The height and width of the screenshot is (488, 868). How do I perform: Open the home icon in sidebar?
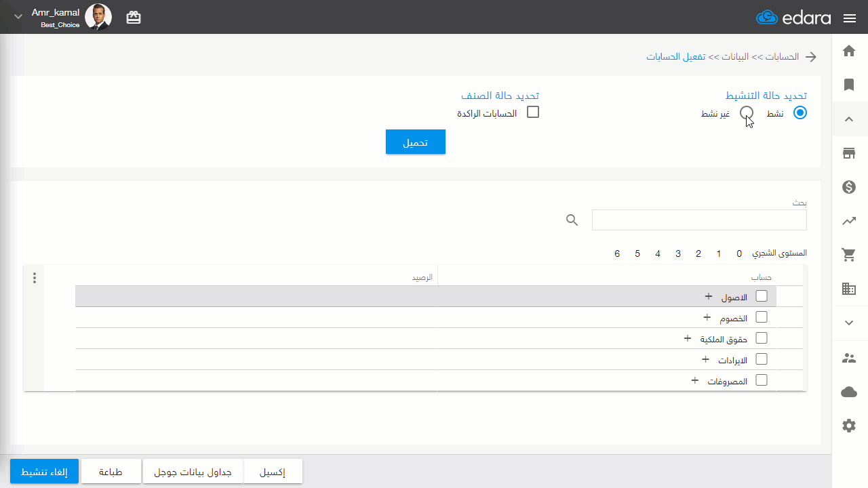pos(848,50)
